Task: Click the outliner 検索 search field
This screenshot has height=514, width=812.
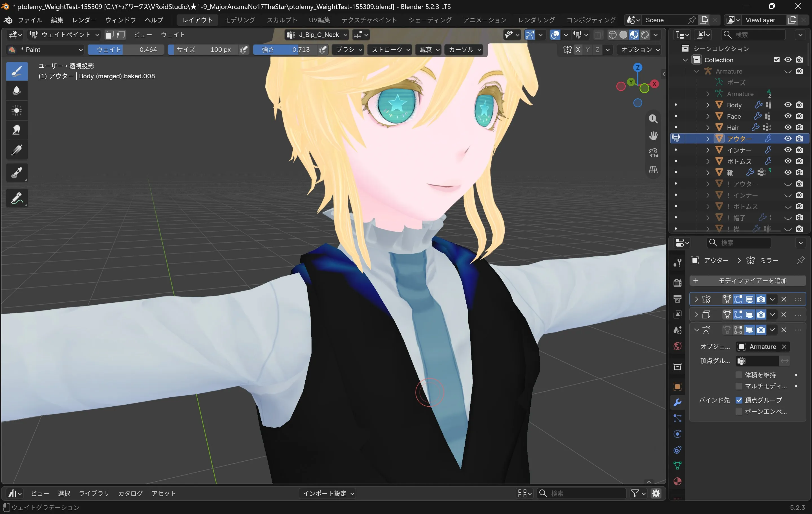Action: 753,35
